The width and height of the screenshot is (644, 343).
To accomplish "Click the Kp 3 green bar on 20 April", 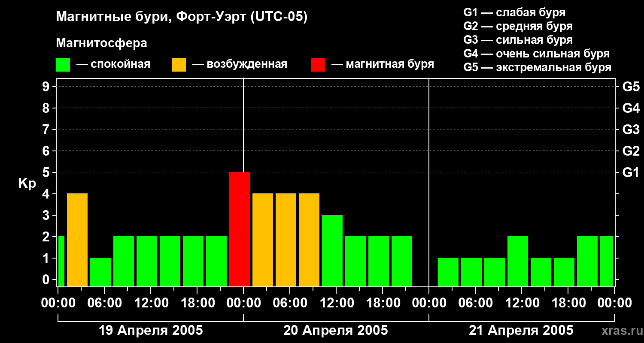I will pos(332,250).
